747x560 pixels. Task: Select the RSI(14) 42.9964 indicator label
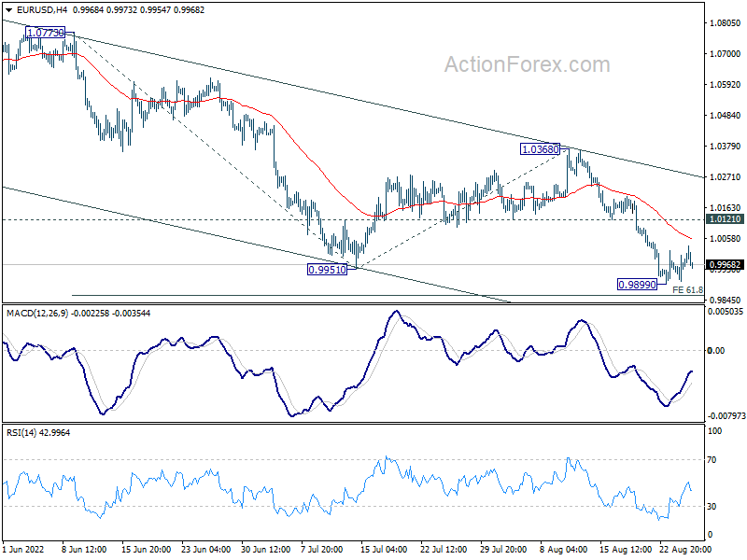(x=38, y=433)
